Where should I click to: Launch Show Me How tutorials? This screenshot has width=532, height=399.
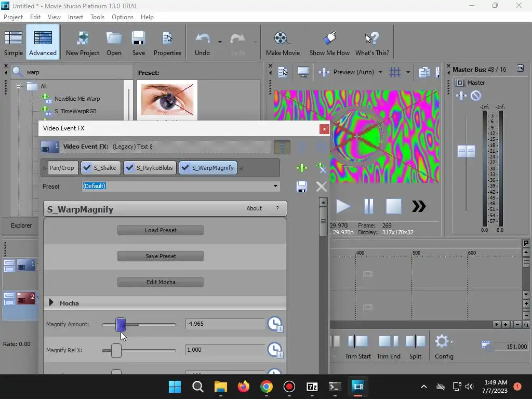(x=329, y=43)
